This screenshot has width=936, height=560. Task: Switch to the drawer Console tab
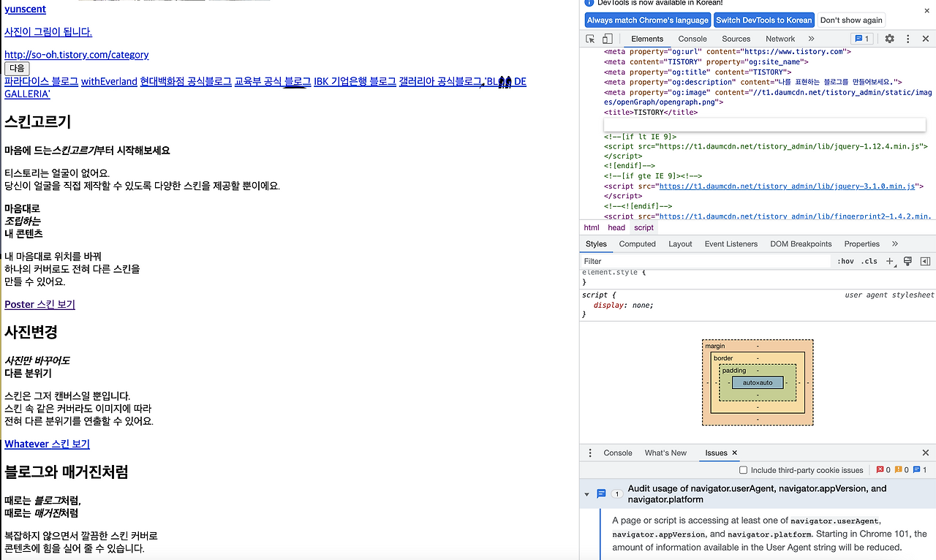click(x=618, y=453)
